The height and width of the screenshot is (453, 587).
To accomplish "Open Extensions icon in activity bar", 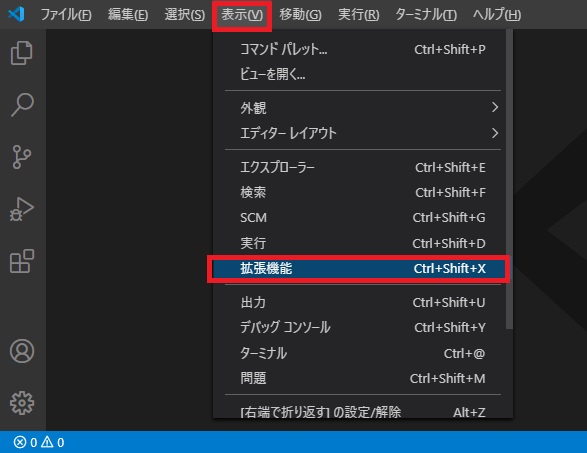I will (22, 261).
